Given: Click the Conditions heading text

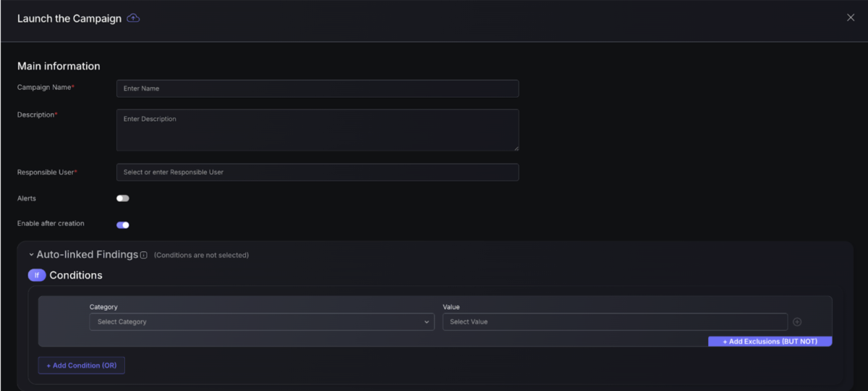Looking at the screenshot, I should pyautogui.click(x=76, y=275).
